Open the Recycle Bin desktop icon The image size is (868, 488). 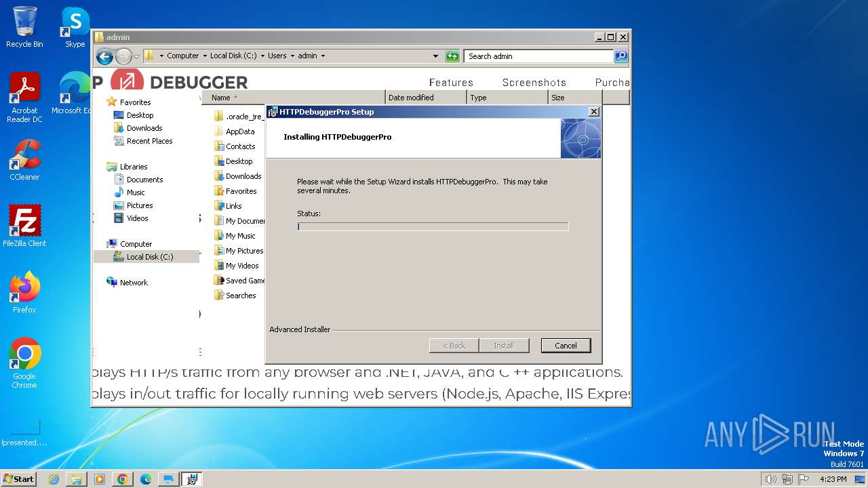click(x=24, y=27)
